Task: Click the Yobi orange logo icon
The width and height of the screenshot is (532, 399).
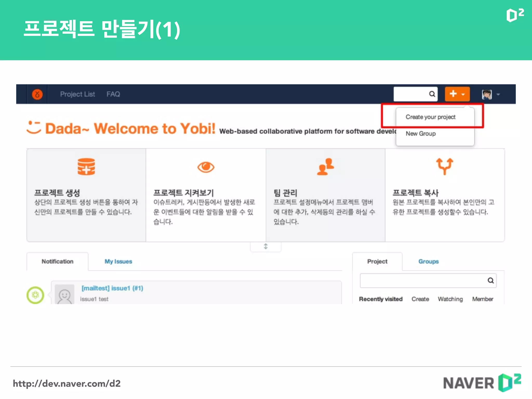Action: tap(37, 94)
